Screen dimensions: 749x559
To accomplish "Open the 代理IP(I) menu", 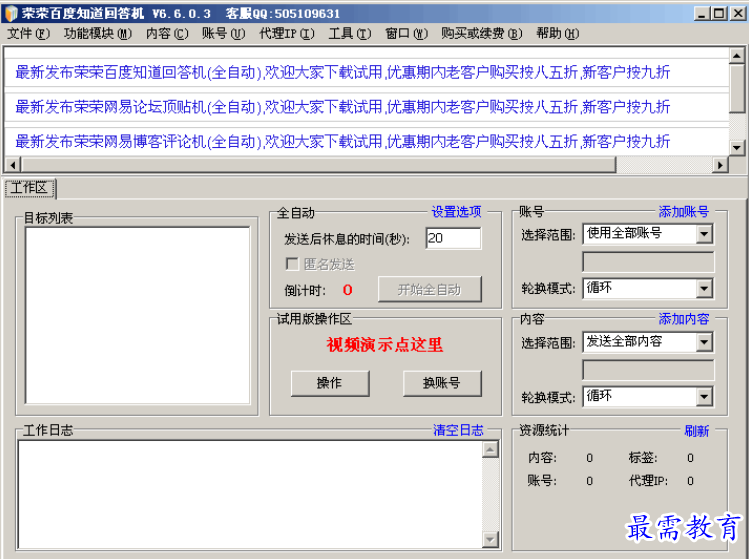I will tap(287, 33).
